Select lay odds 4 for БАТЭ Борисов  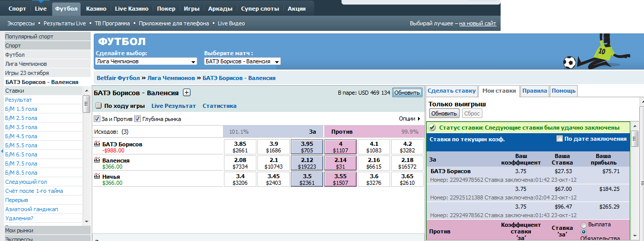[x=340, y=147]
